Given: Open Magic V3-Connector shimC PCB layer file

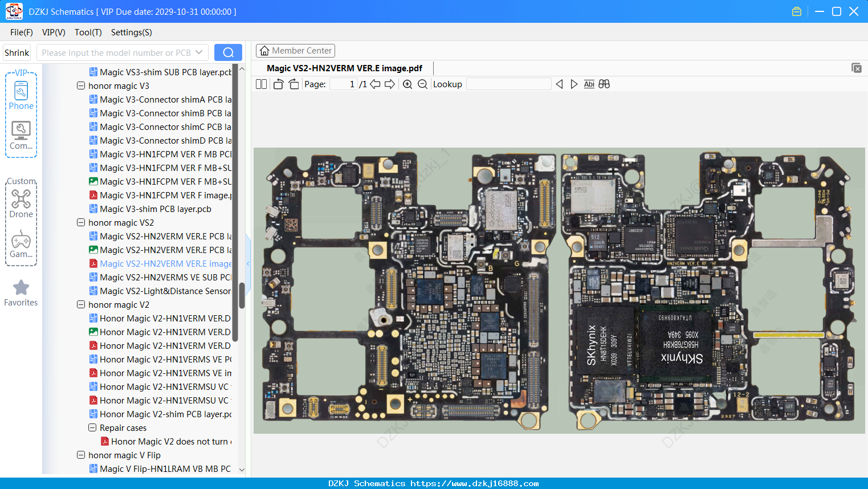Looking at the screenshot, I should coord(166,127).
